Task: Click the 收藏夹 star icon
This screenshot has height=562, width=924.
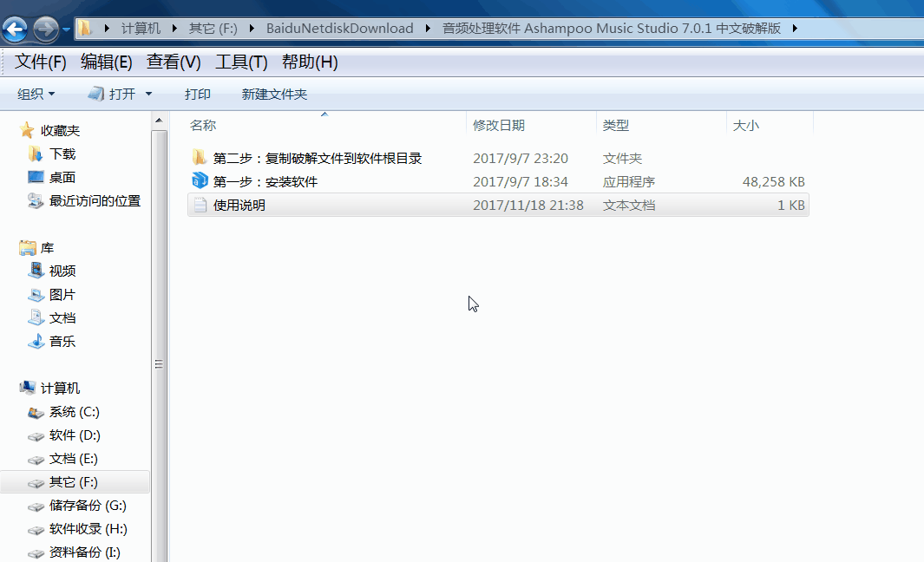Action: point(27,130)
